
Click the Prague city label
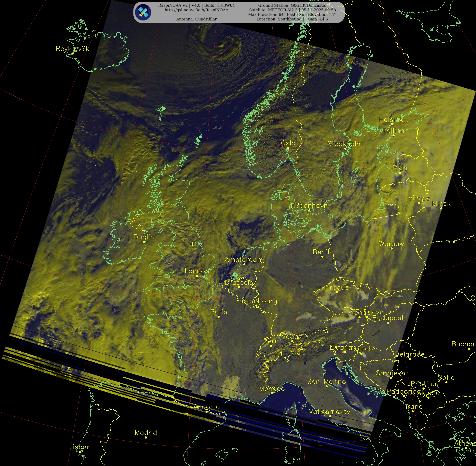tap(337, 288)
